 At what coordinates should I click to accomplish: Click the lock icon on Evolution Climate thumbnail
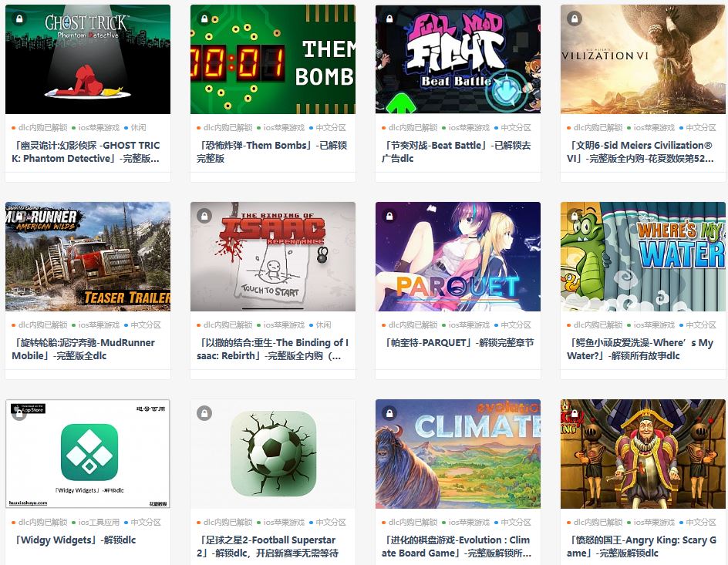coord(389,413)
